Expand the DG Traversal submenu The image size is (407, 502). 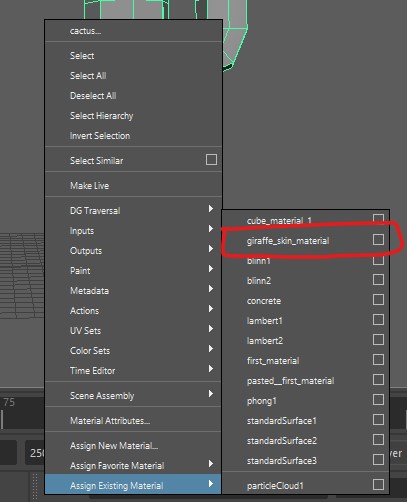[x=133, y=210]
